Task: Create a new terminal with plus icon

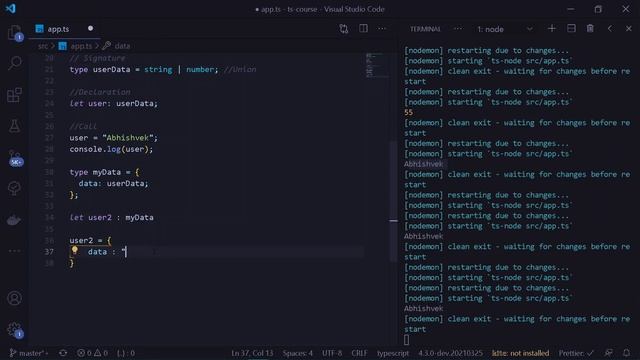Action: coord(551,29)
